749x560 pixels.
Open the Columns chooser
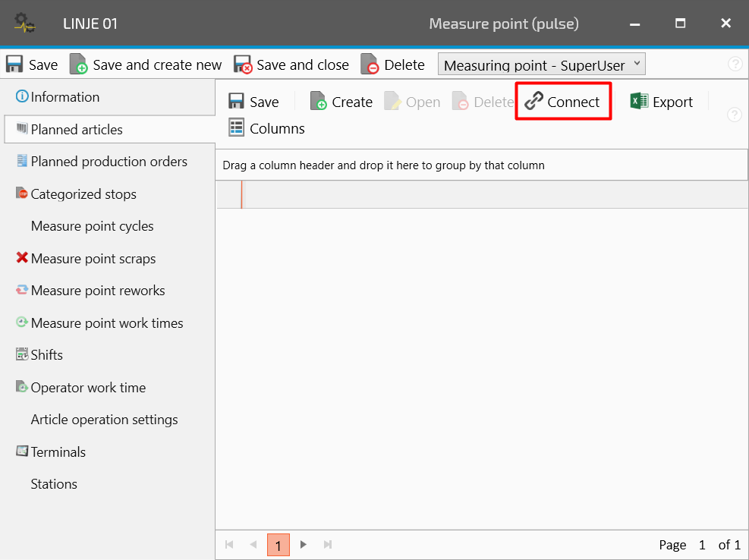pos(267,128)
